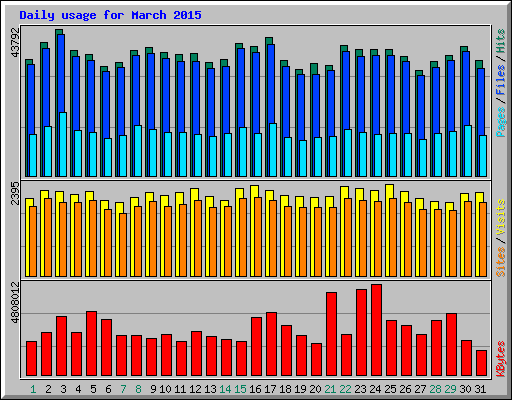Click day 10 on the date axis
The width and height of the screenshot is (512, 400).
point(165,389)
